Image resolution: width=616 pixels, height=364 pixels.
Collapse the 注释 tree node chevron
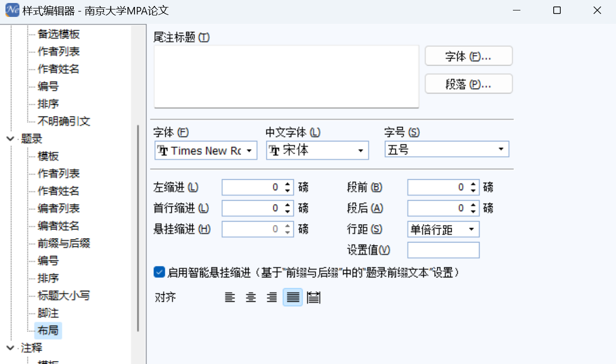point(9,348)
